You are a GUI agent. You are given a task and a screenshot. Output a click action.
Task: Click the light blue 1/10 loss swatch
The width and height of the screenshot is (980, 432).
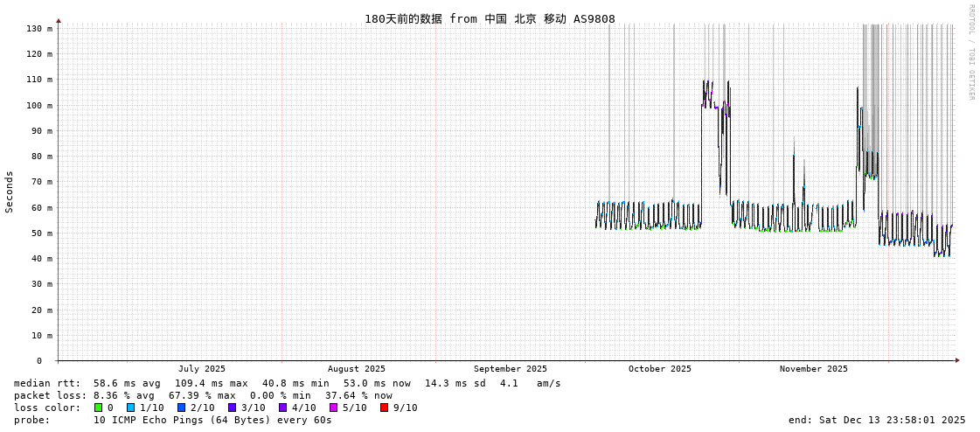point(130,408)
